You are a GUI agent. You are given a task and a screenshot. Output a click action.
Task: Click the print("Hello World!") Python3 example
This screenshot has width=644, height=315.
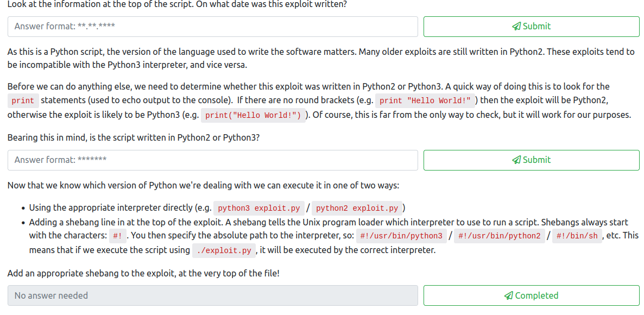click(252, 116)
